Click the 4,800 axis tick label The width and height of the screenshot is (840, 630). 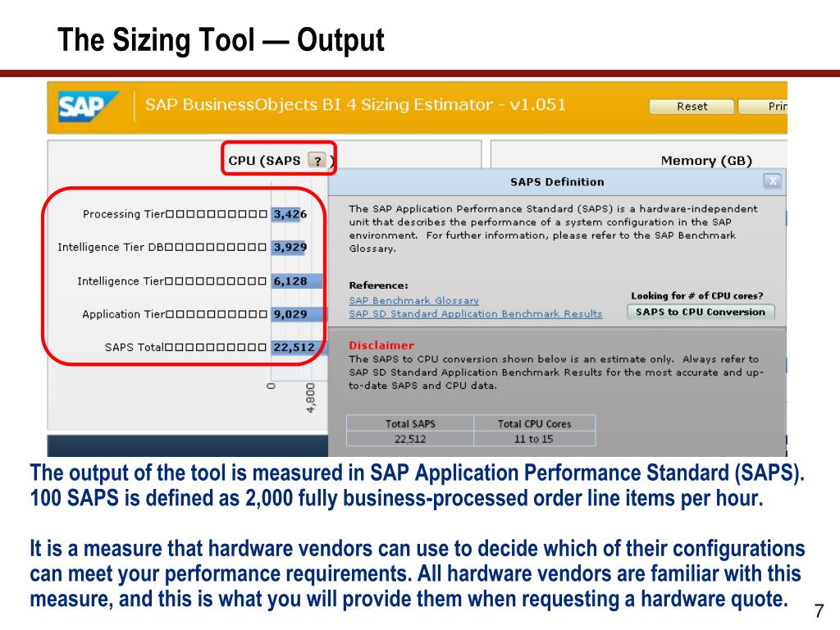point(311,398)
